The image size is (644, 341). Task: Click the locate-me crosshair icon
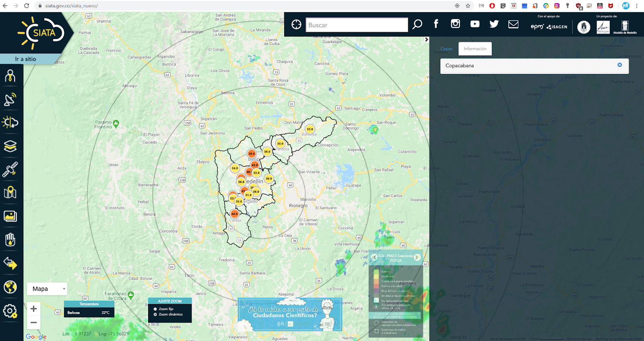tap(296, 25)
